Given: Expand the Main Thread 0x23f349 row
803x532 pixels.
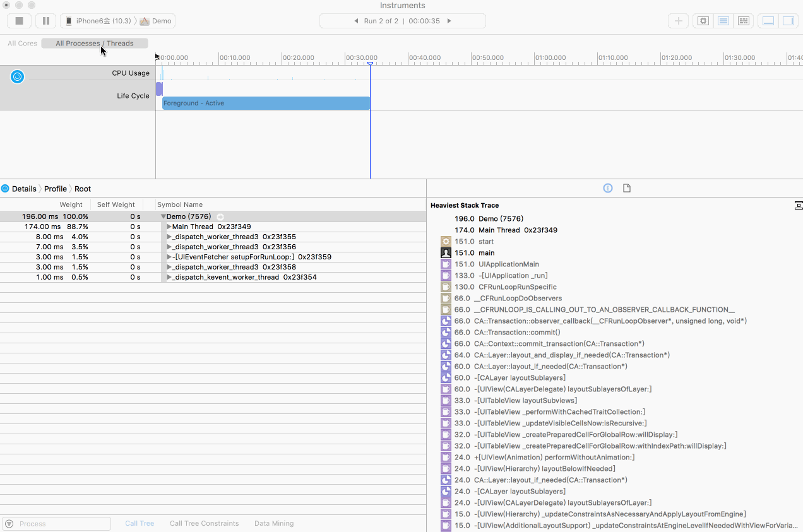Looking at the screenshot, I should [169, 227].
